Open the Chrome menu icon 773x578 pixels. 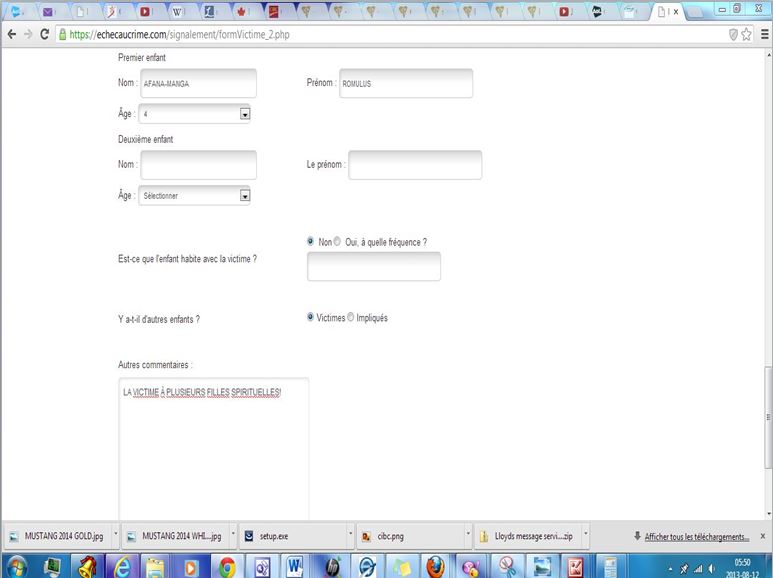click(763, 33)
